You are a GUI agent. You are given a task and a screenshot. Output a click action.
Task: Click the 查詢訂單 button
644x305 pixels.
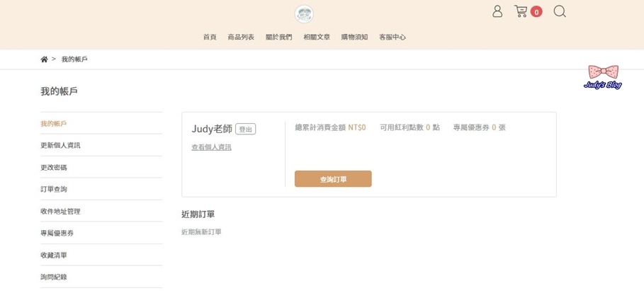click(333, 179)
